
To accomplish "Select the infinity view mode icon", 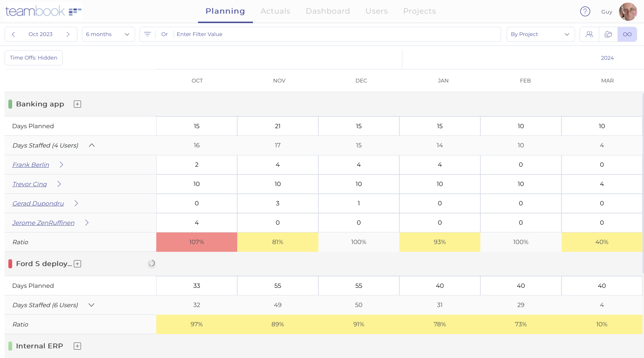I will 627,34.
